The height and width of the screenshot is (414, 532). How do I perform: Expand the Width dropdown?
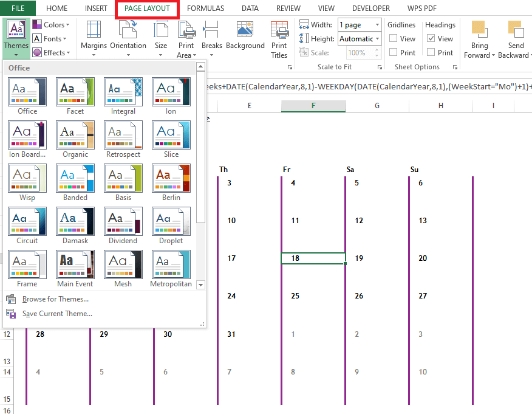click(x=377, y=25)
